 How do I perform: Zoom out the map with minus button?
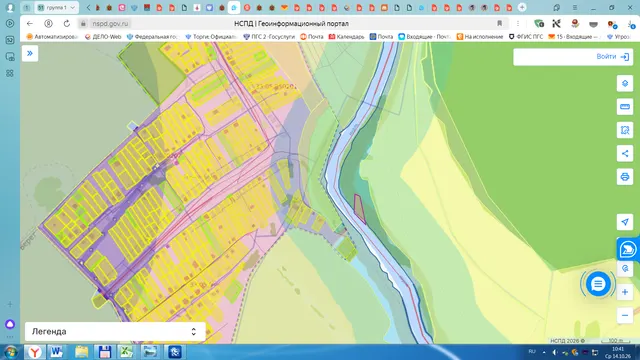[x=624, y=316]
